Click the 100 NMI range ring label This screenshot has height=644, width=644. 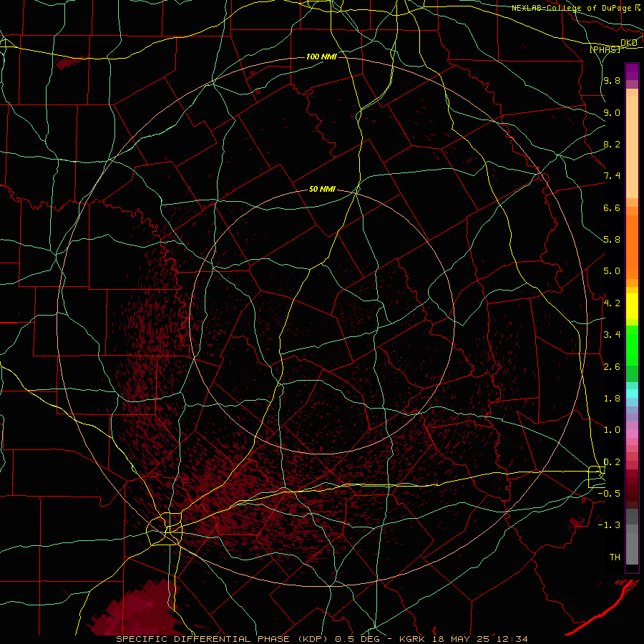(x=321, y=57)
